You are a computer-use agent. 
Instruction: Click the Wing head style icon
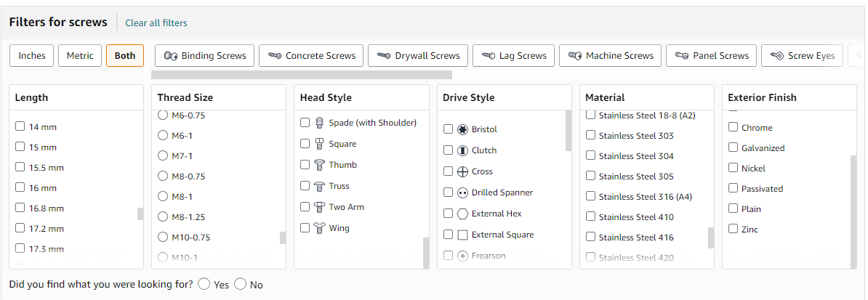click(x=319, y=227)
